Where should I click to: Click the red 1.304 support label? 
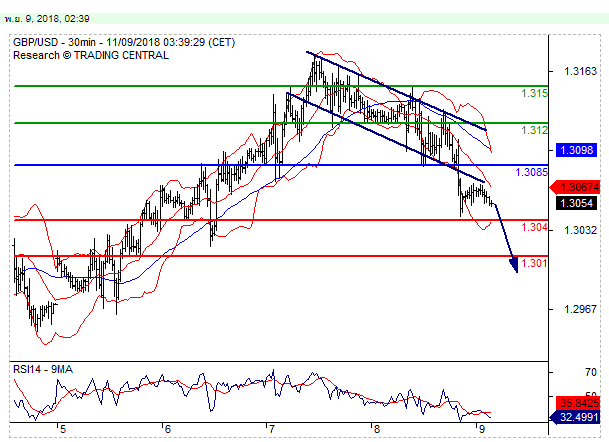click(x=534, y=227)
